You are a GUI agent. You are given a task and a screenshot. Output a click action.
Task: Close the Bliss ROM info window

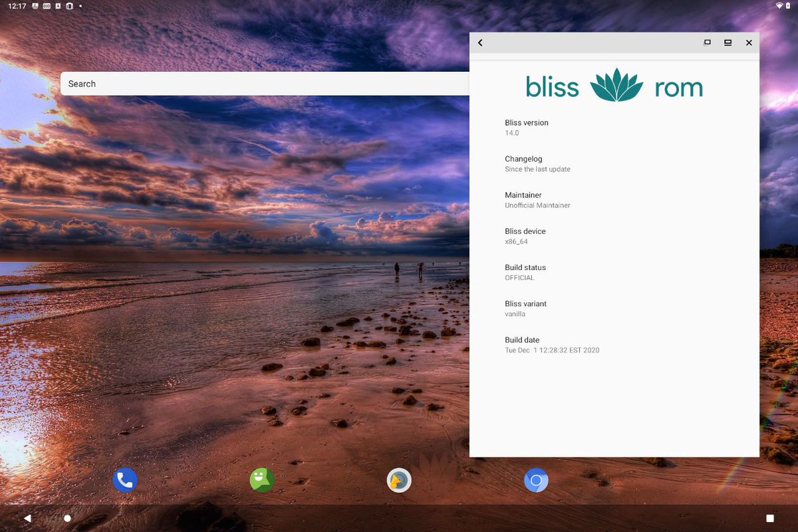pyautogui.click(x=749, y=43)
